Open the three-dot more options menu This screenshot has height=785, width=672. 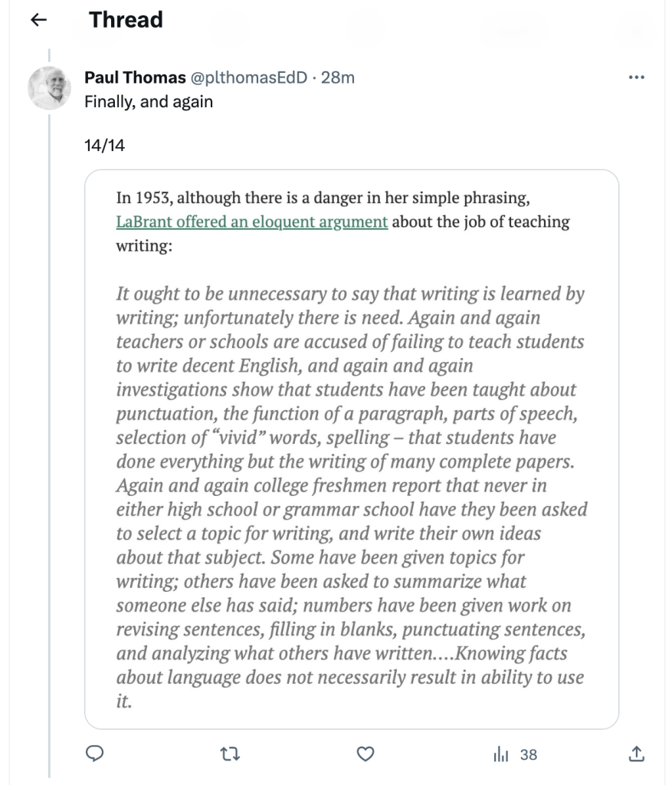click(x=636, y=77)
